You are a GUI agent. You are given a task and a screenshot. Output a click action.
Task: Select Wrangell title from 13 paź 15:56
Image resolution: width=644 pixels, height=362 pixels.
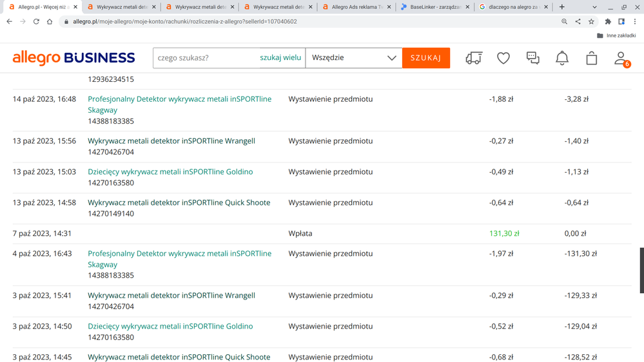click(x=171, y=141)
